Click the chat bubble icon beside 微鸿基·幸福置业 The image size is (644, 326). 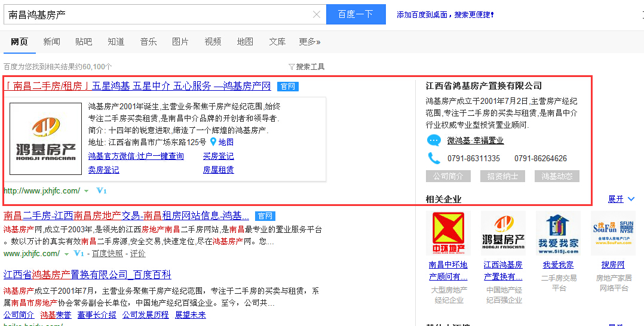[434, 141]
